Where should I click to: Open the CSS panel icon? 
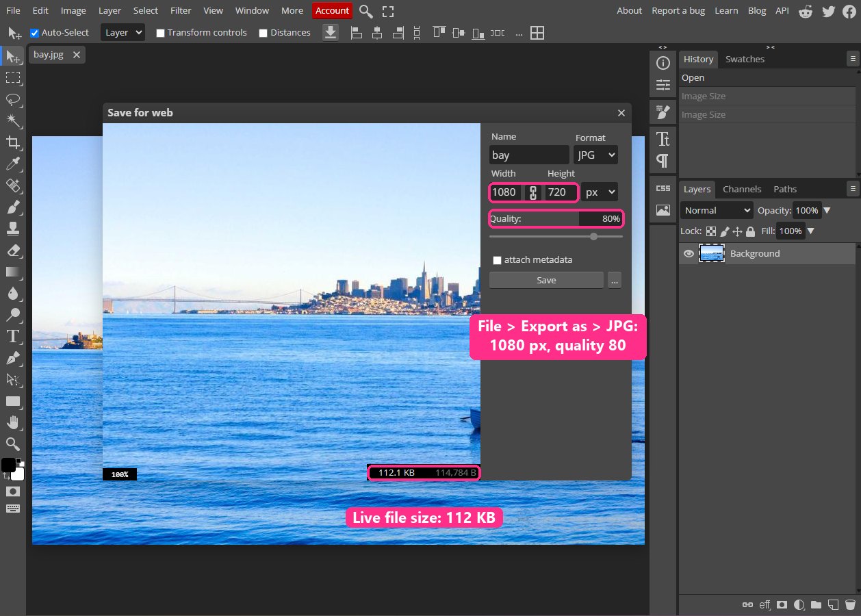[663, 188]
